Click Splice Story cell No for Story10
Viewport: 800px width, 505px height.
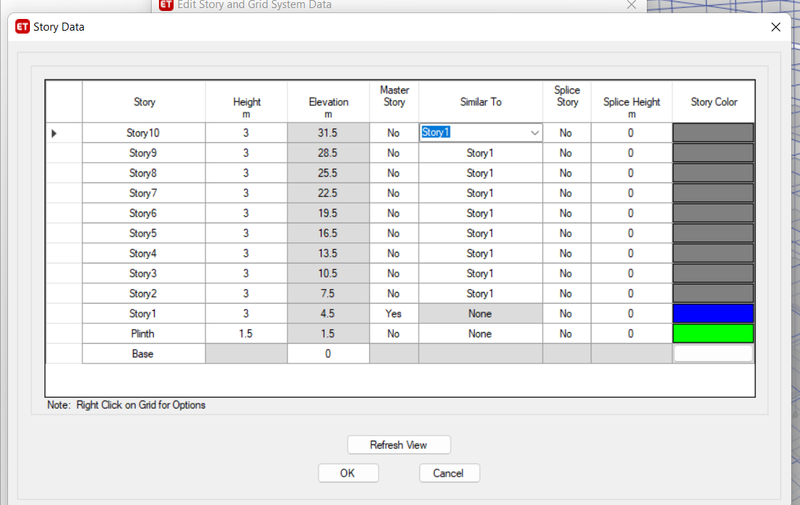coord(566,133)
